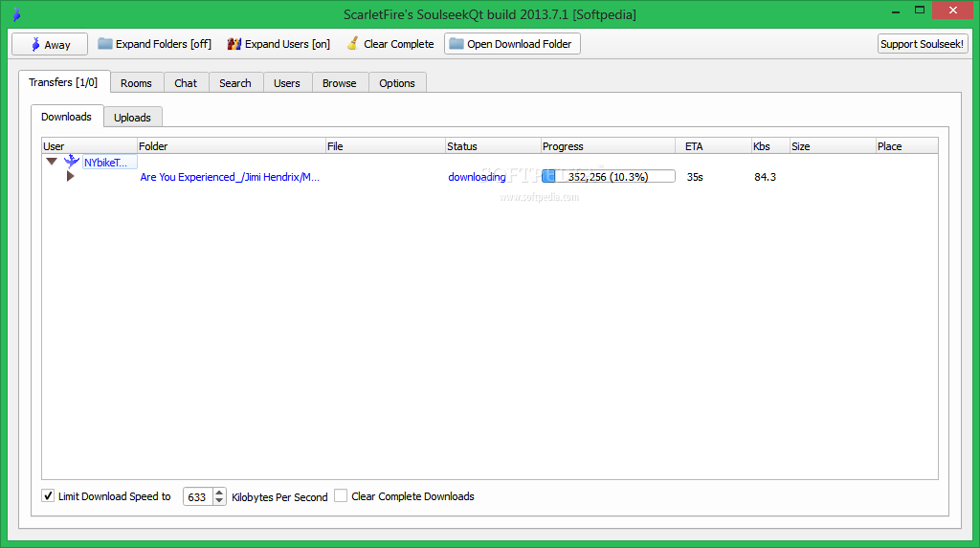Viewport: 980px width, 548px height.
Task: Click the 'downloading' status text
Action: point(477,177)
